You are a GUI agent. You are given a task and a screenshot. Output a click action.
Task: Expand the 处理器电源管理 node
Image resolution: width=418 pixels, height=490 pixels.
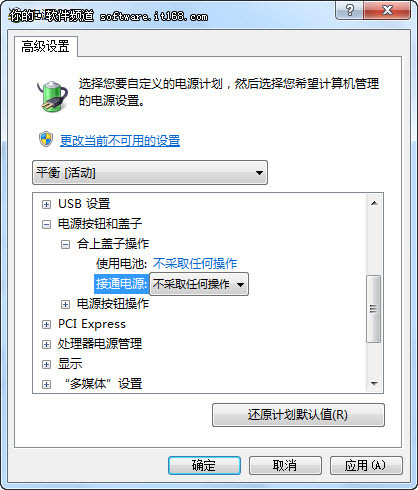coord(47,344)
